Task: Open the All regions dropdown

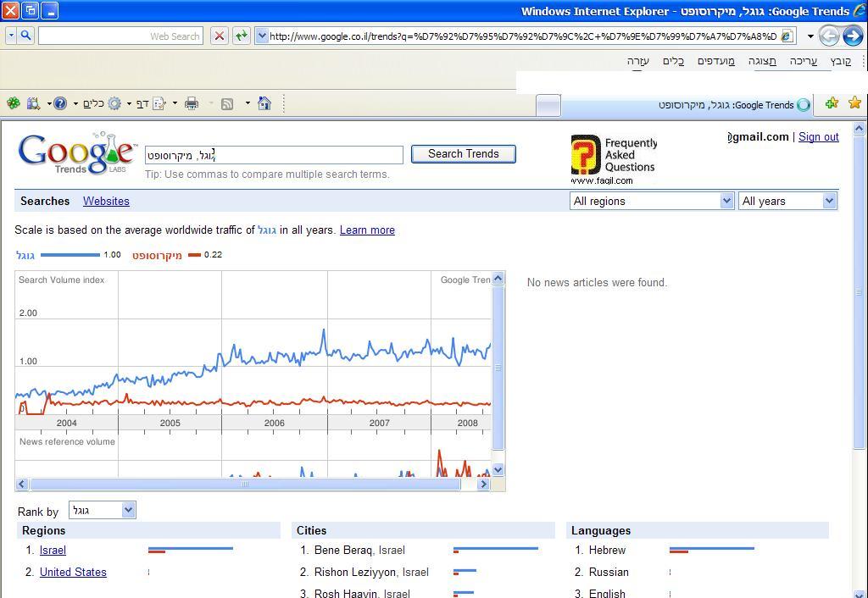Action: click(652, 201)
